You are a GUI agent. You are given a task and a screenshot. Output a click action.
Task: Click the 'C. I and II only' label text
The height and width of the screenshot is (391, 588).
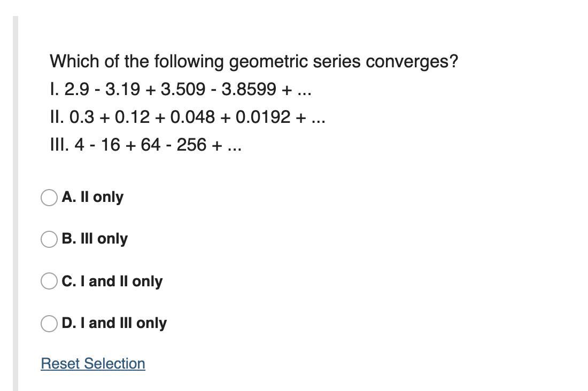pos(112,281)
